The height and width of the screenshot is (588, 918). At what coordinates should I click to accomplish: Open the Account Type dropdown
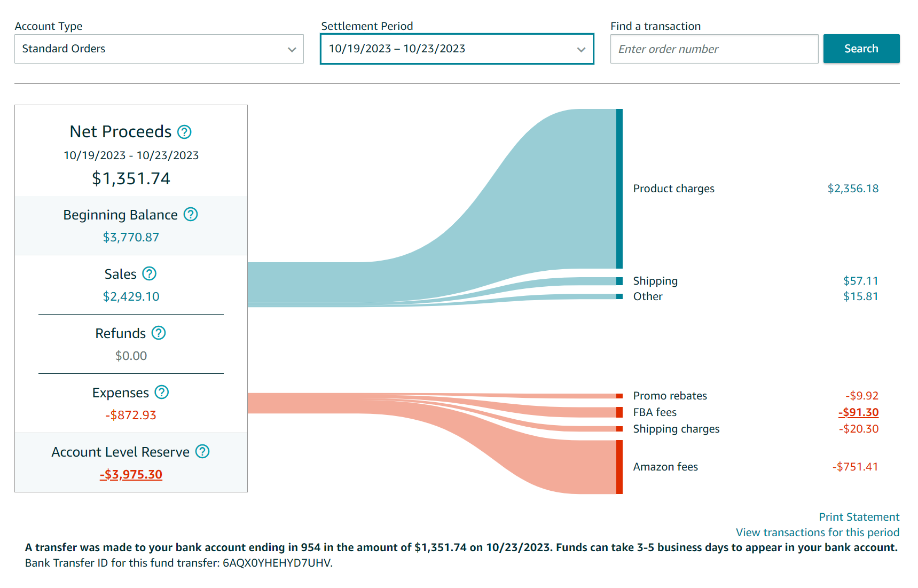tap(159, 49)
